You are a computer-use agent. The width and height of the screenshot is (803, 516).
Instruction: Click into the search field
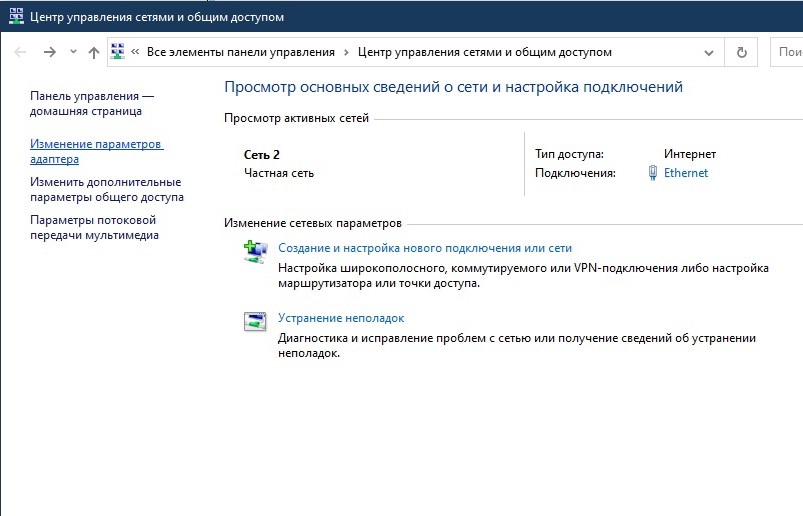787,52
